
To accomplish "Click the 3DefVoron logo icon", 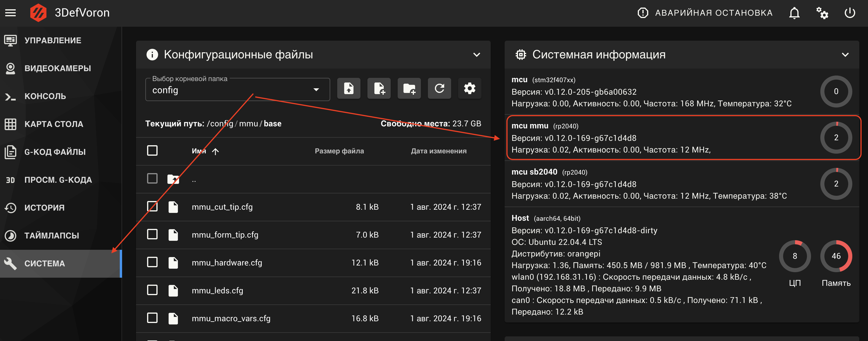I will [x=38, y=13].
